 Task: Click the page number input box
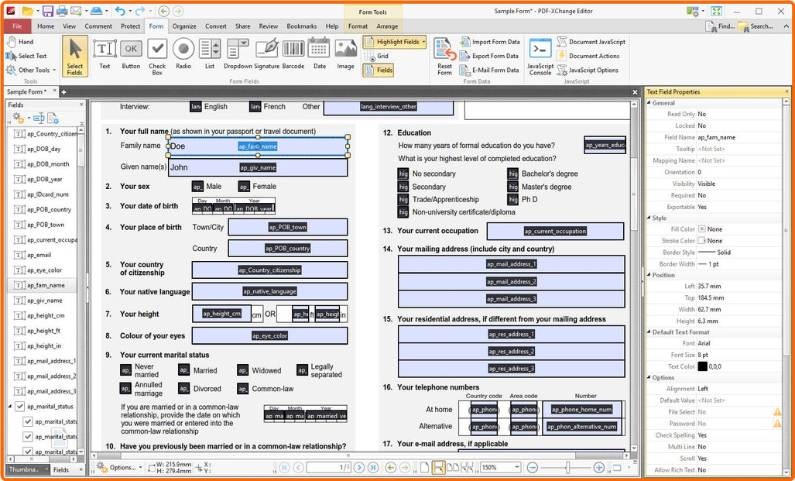329,467
